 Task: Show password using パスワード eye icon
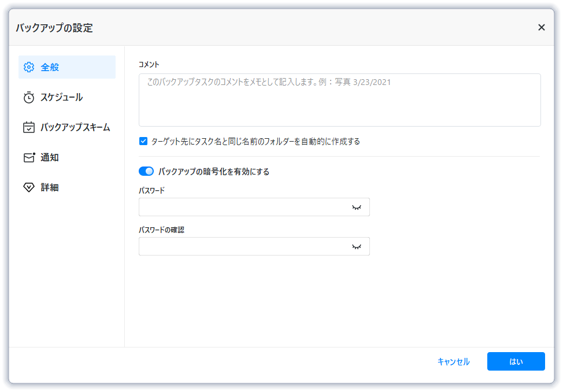(x=357, y=207)
